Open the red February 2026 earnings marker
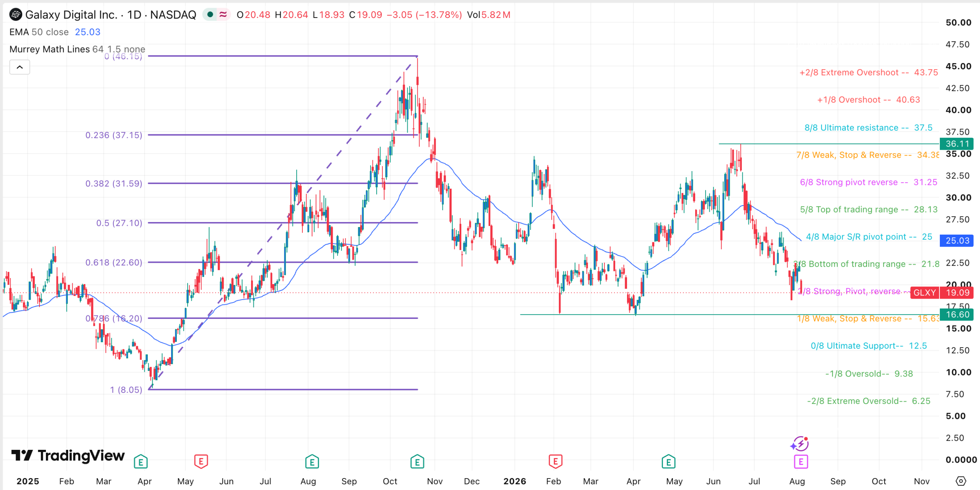 (x=555, y=462)
